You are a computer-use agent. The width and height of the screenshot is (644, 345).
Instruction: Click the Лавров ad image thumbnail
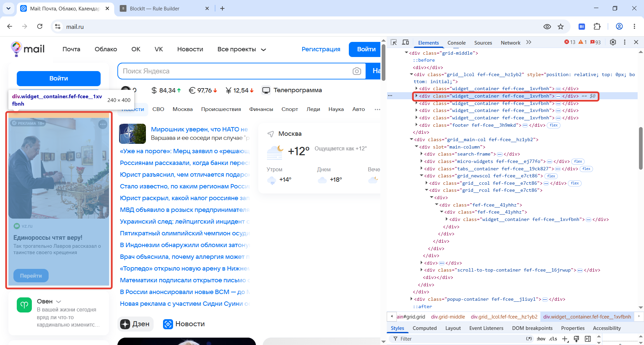pyautogui.click(x=59, y=168)
